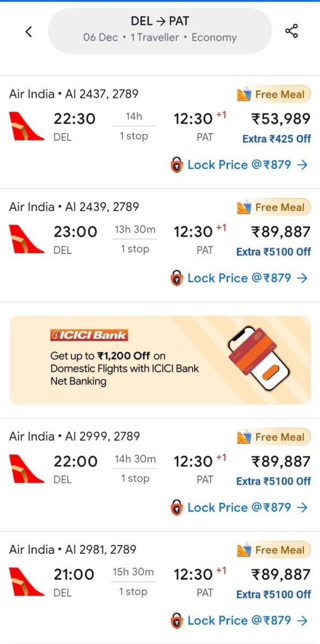Tap the back arrow at top left
Screen dimensions: 320x644
[28, 31]
